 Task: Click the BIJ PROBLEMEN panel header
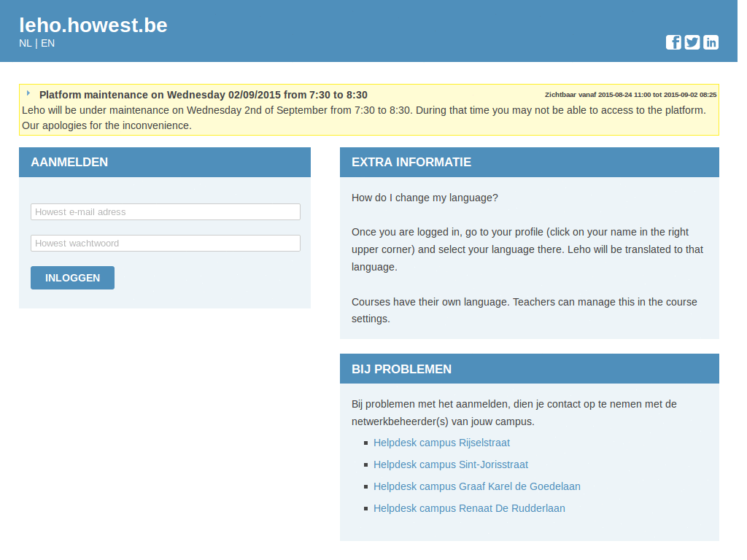530,368
